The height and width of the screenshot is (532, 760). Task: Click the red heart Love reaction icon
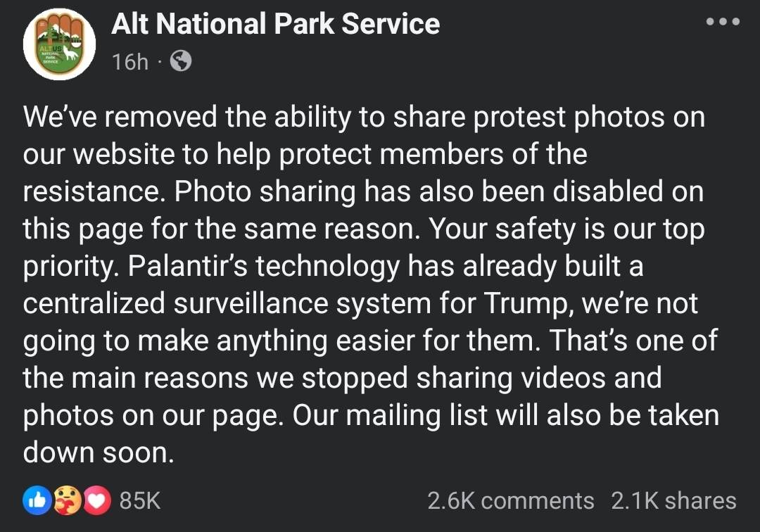97,500
